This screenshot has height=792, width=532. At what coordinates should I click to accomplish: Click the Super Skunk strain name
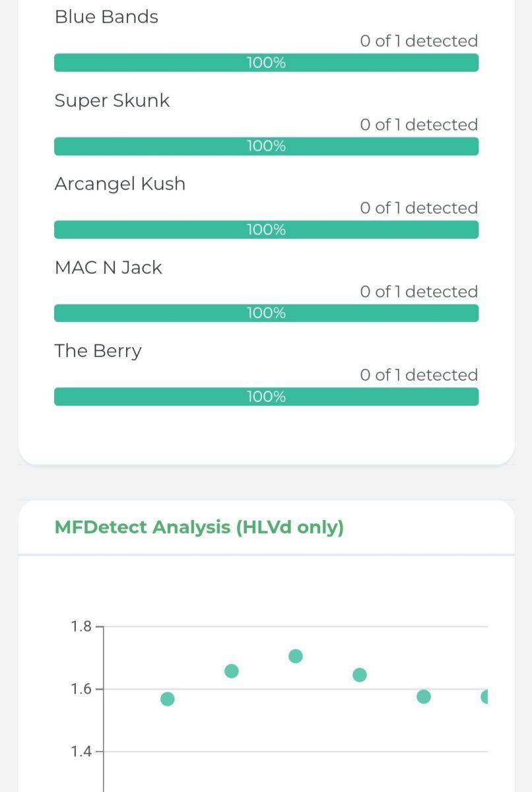(112, 101)
